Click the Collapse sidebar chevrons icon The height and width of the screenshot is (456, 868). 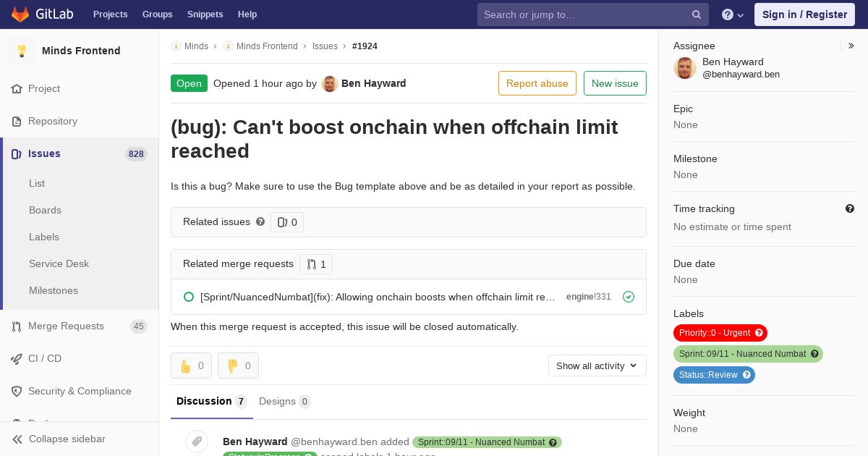[17, 439]
